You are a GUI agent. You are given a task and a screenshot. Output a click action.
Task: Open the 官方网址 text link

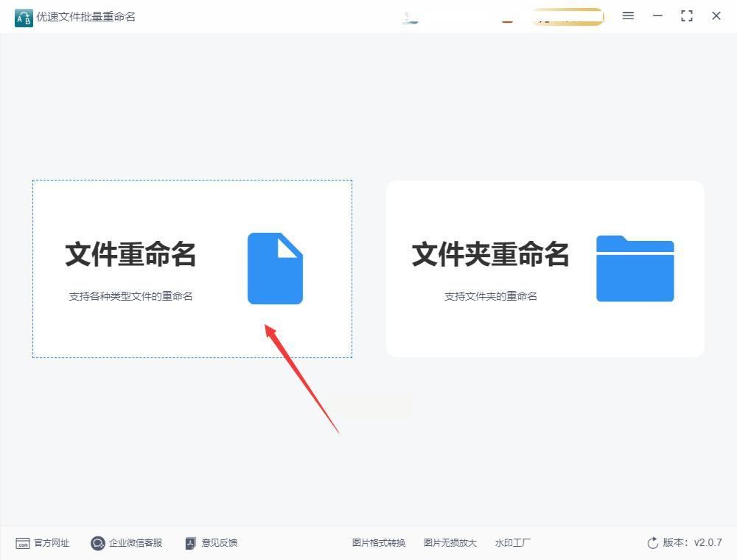point(52,543)
